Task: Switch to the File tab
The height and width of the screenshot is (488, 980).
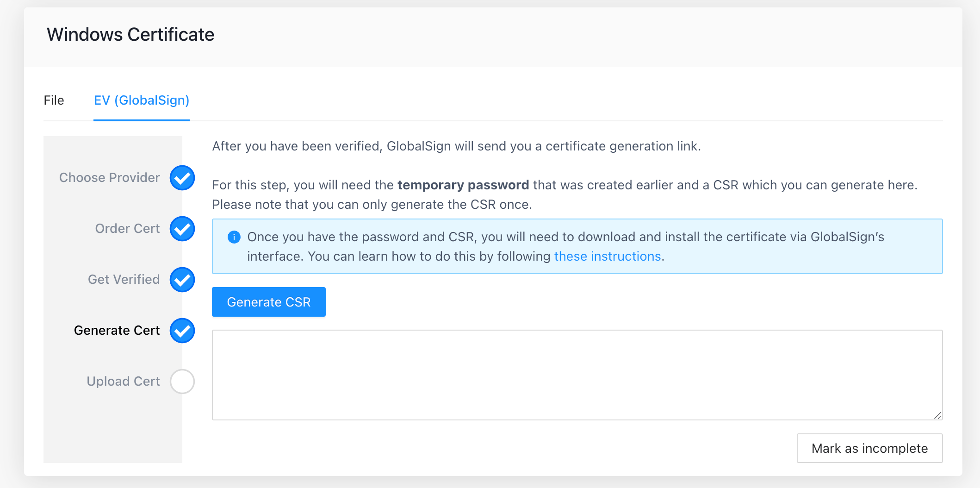Action: 54,100
